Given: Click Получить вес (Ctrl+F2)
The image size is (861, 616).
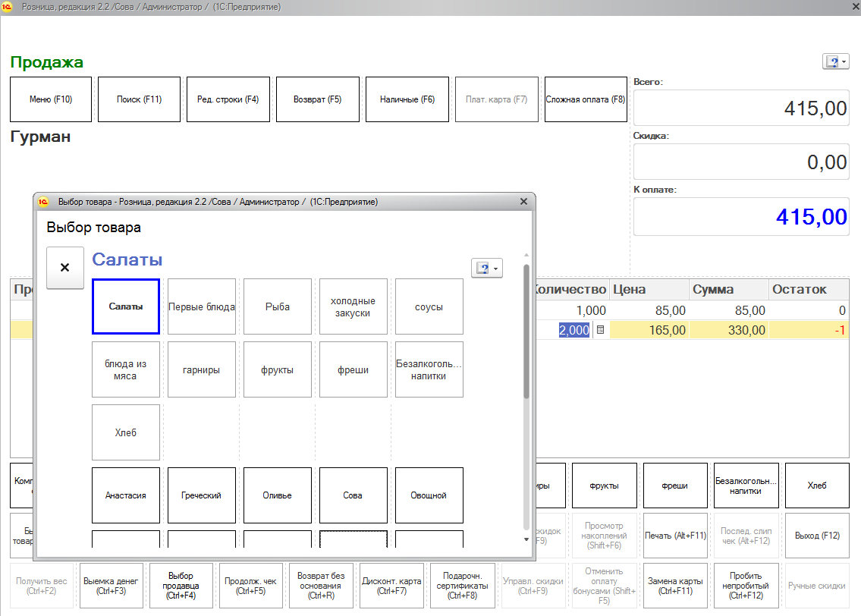Looking at the screenshot, I should tap(41, 586).
